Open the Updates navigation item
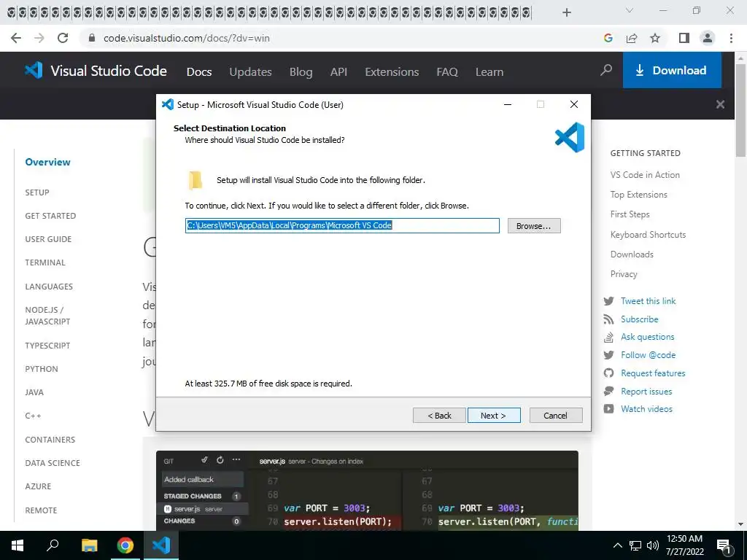Image resolution: width=747 pixels, height=560 pixels. pyautogui.click(x=251, y=72)
